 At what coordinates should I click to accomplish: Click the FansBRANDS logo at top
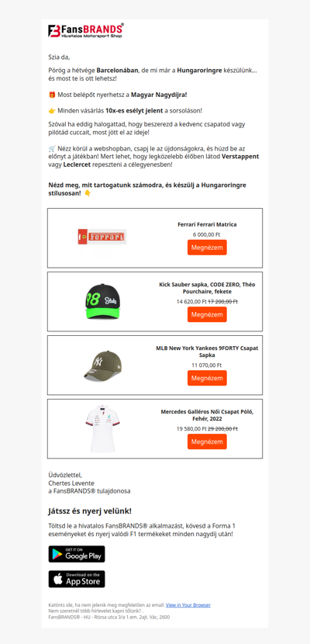coord(86,31)
